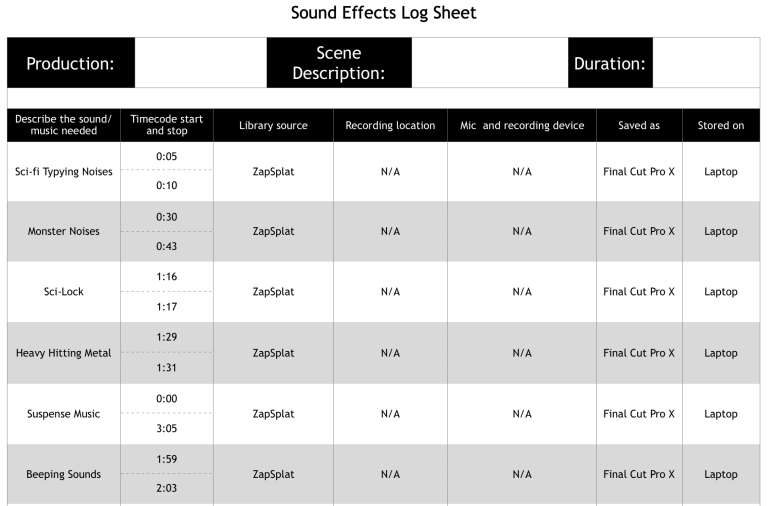Screen dimensions: 768x506
Task: Select the Saved as column header
Action: point(639,125)
